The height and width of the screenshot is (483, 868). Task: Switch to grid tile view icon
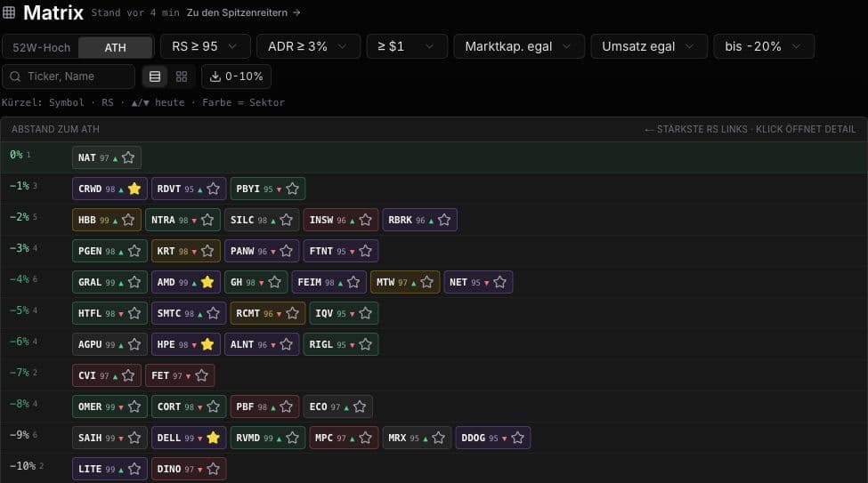(x=182, y=76)
